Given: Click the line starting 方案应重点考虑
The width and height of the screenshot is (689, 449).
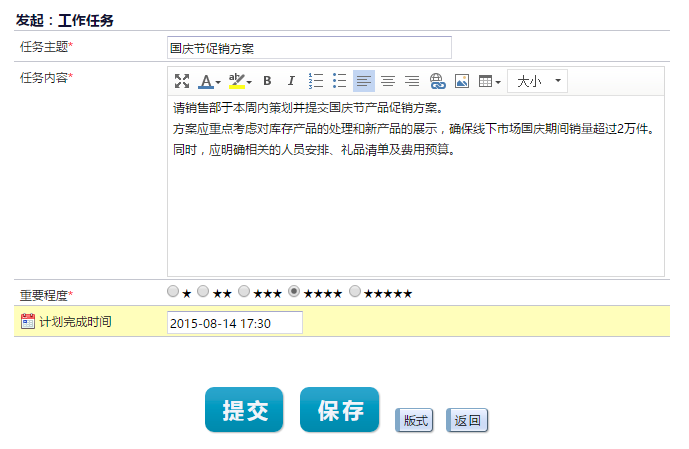Looking at the screenshot, I should (414, 129).
